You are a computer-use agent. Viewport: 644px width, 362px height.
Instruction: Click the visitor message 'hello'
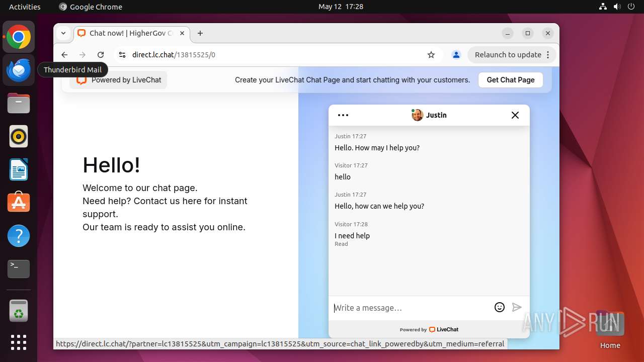343,177
